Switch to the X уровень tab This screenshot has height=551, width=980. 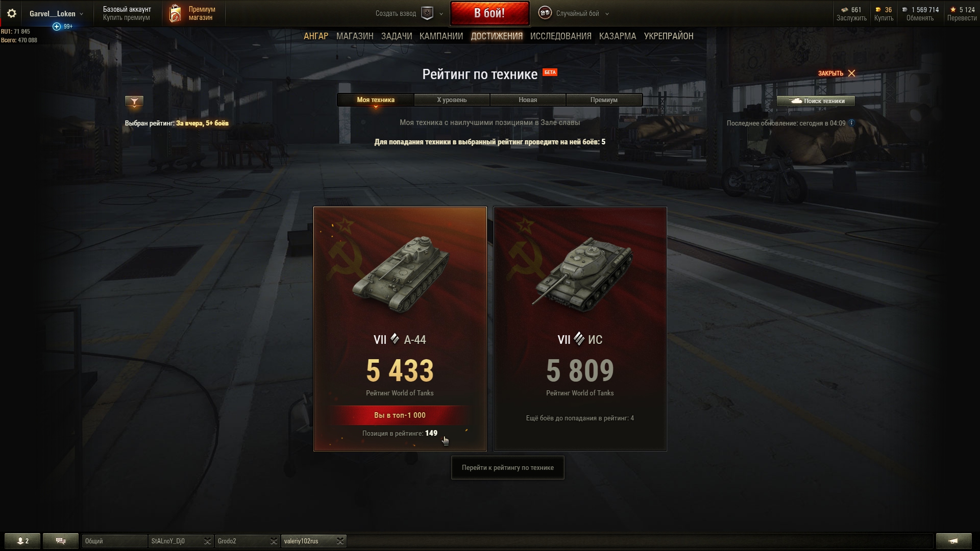coord(452,99)
